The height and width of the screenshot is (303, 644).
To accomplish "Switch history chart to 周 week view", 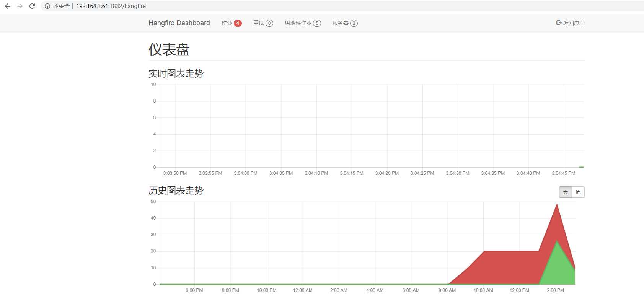I will 578,192.
